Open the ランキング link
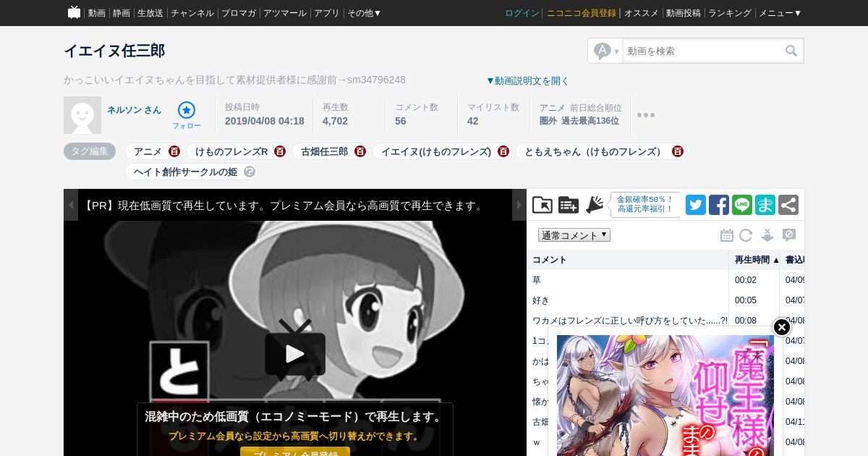The height and width of the screenshot is (456, 868). tap(730, 13)
